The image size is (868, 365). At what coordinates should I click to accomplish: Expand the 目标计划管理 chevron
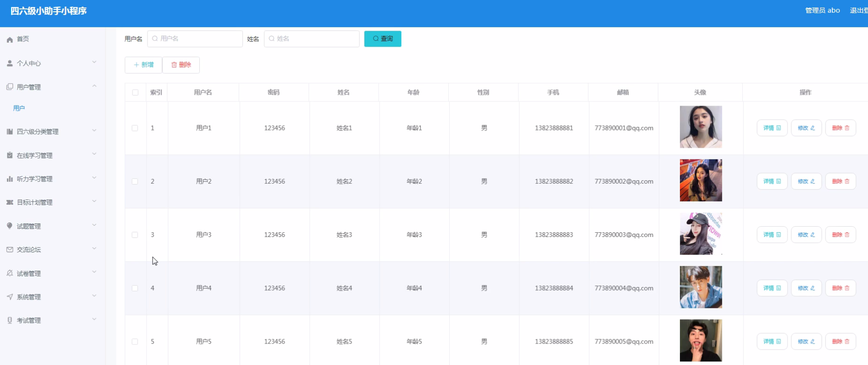click(x=95, y=201)
